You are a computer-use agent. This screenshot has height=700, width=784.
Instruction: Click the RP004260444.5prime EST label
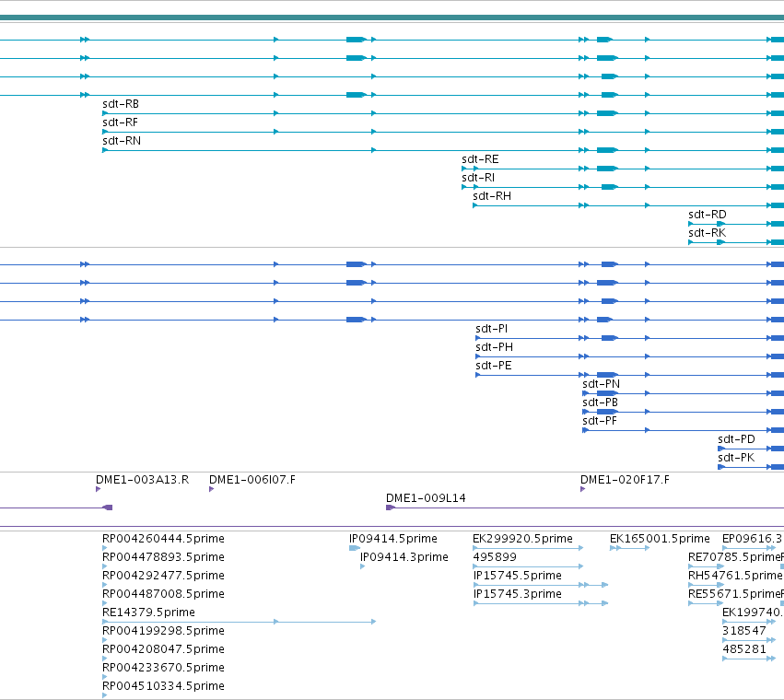pos(163,539)
